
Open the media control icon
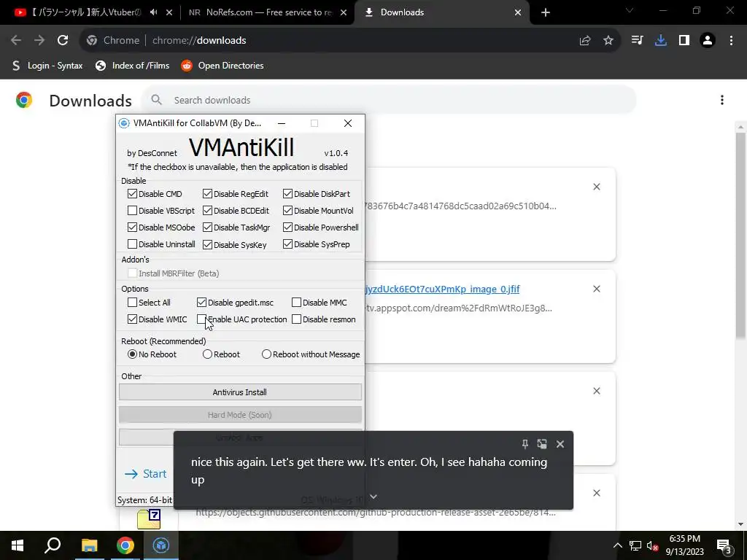click(637, 41)
